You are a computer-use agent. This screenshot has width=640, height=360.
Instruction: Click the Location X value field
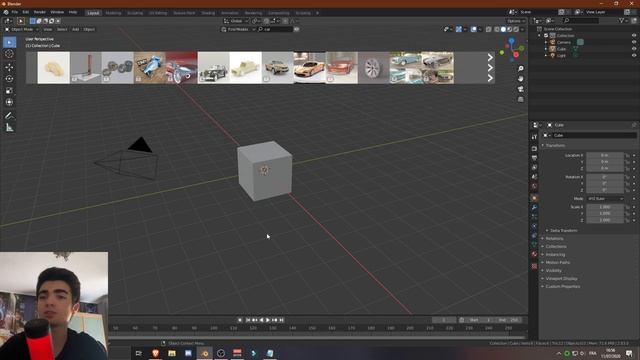pyautogui.click(x=605, y=156)
